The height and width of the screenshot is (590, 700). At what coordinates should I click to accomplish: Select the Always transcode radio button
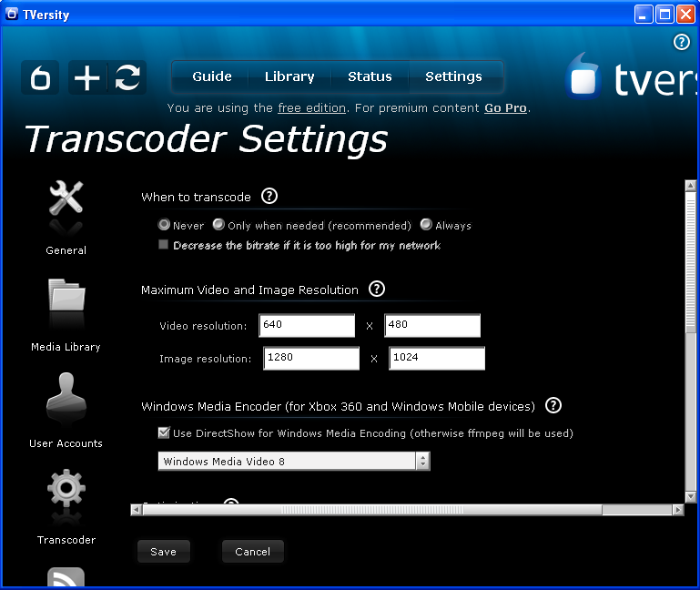coord(426,225)
